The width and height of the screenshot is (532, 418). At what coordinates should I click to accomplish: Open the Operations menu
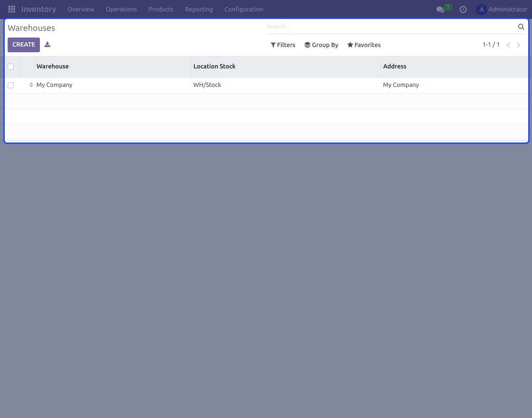(x=121, y=9)
